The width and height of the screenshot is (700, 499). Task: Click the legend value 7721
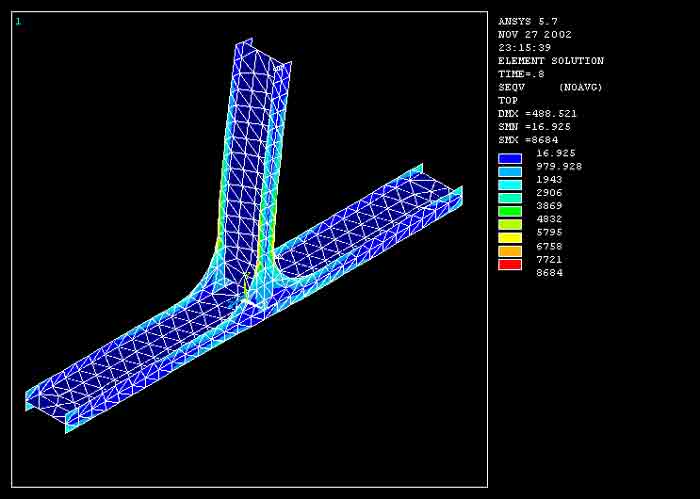[x=550, y=259]
